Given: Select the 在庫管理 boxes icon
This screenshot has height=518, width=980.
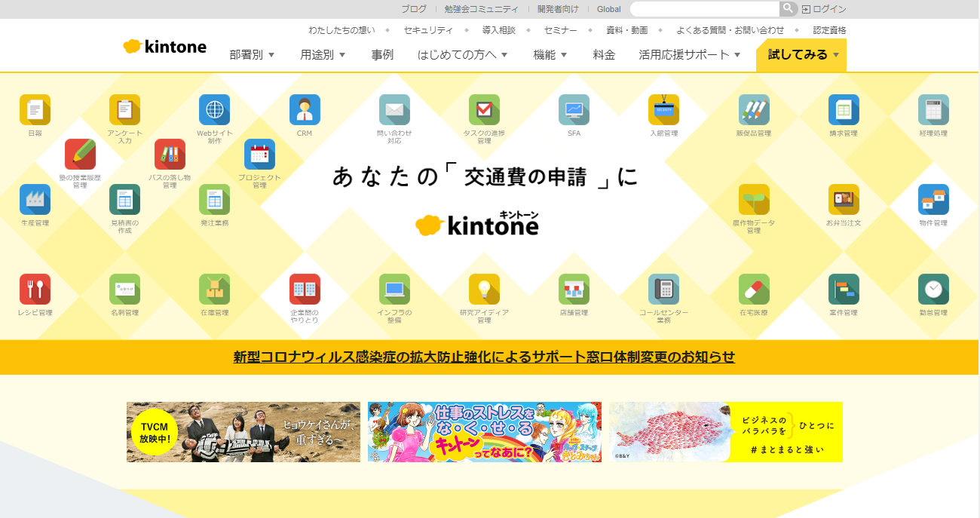Looking at the screenshot, I should click(x=214, y=289).
